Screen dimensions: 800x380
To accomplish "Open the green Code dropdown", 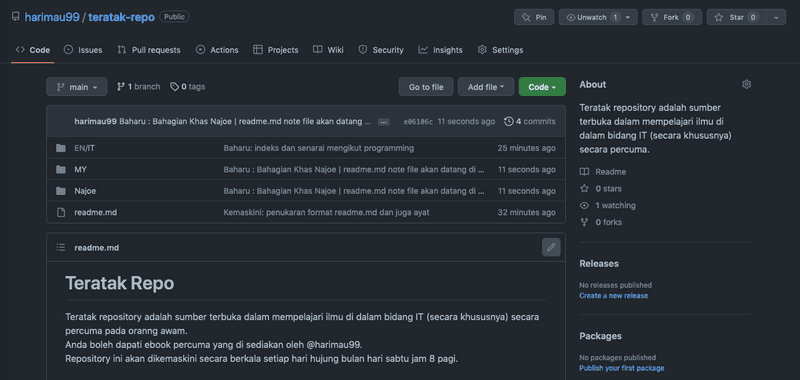I will pyautogui.click(x=542, y=87).
